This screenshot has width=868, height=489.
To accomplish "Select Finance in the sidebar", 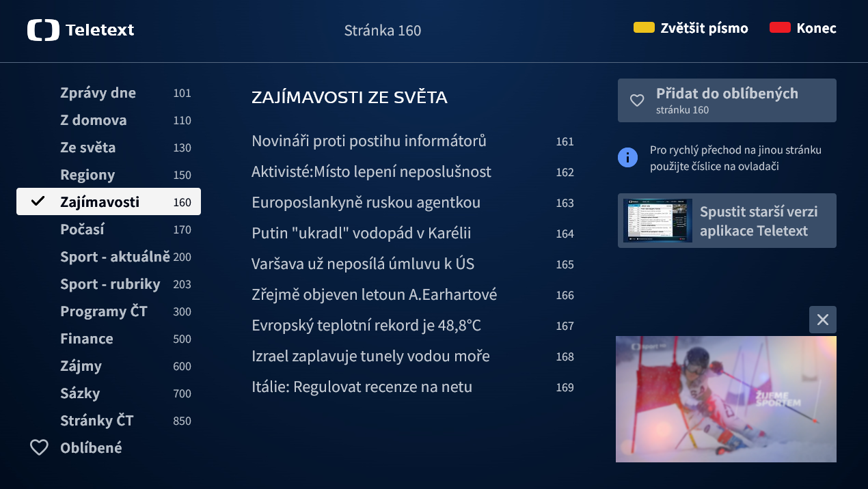I will click(87, 339).
